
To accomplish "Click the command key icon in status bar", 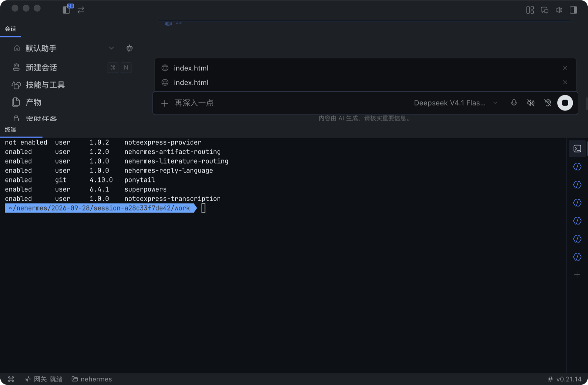I will click(11, 379).
